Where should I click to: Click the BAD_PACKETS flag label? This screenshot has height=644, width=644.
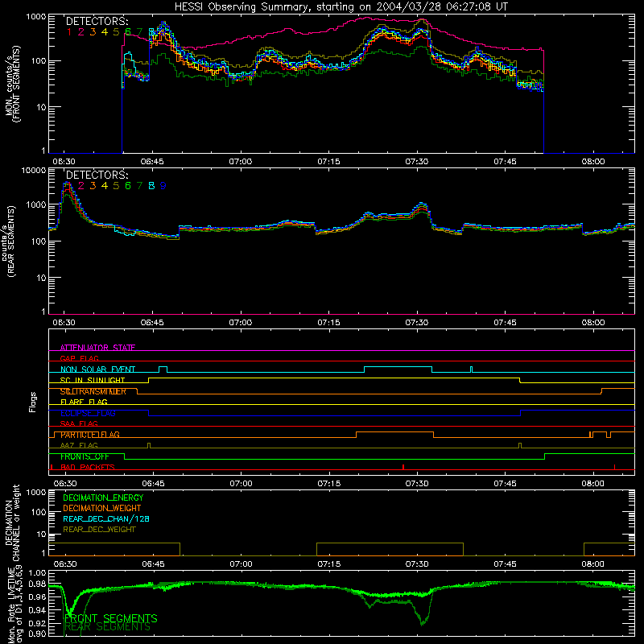(x=88, y=467)
